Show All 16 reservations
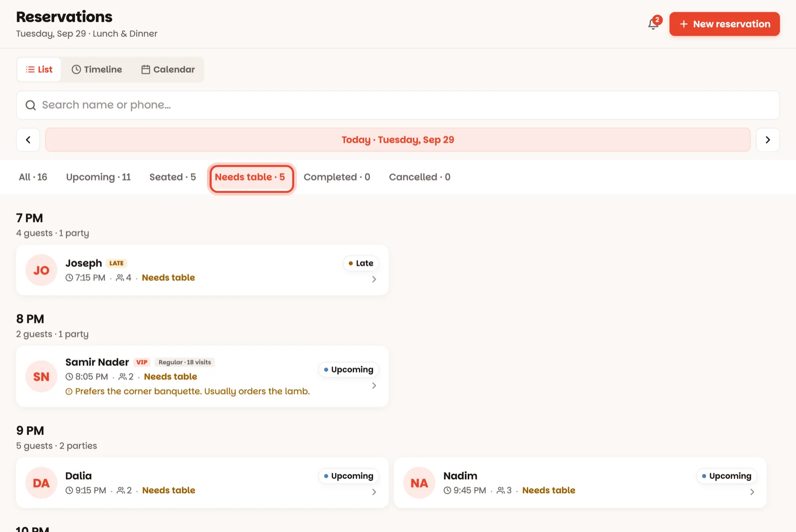This screenshot has height=532, width=796. pos(33,177)
